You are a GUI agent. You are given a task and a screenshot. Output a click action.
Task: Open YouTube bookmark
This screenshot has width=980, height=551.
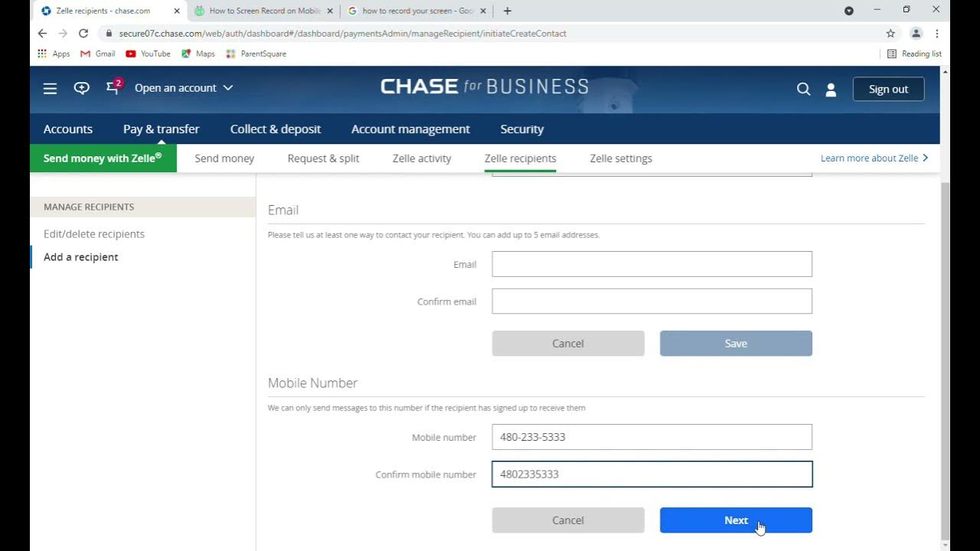(x=148, y=54)
